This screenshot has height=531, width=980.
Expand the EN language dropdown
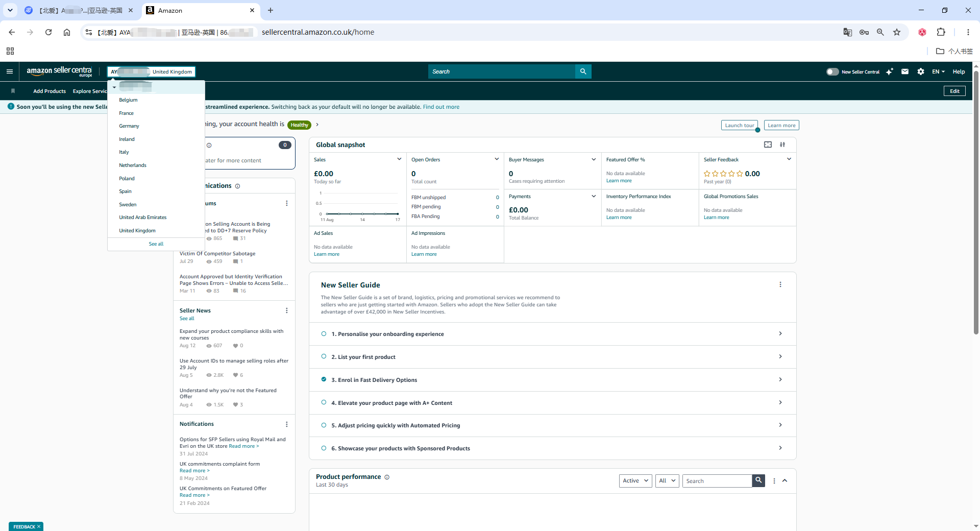click(x=938, y=71)
